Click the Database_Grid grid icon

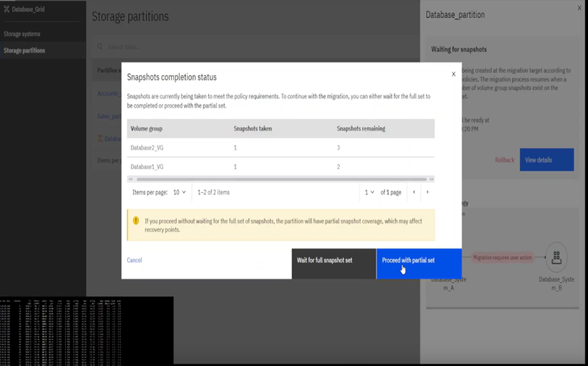pyautogui.click(x=7, y=9)
